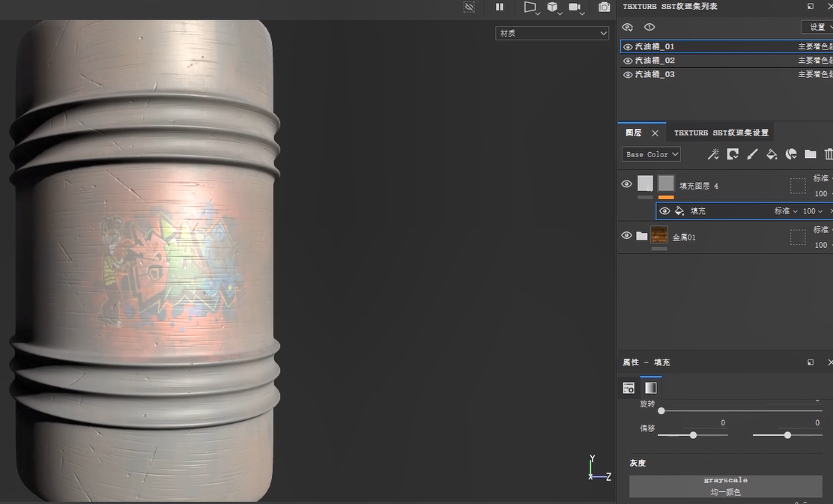Toggle visibility of 填充图层 4 layer
The width and height of the screenshot is (833, 504).
627,184
